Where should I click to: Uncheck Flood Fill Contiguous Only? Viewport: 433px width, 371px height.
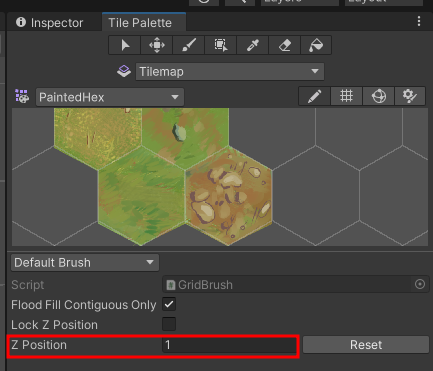click(169, 304)
